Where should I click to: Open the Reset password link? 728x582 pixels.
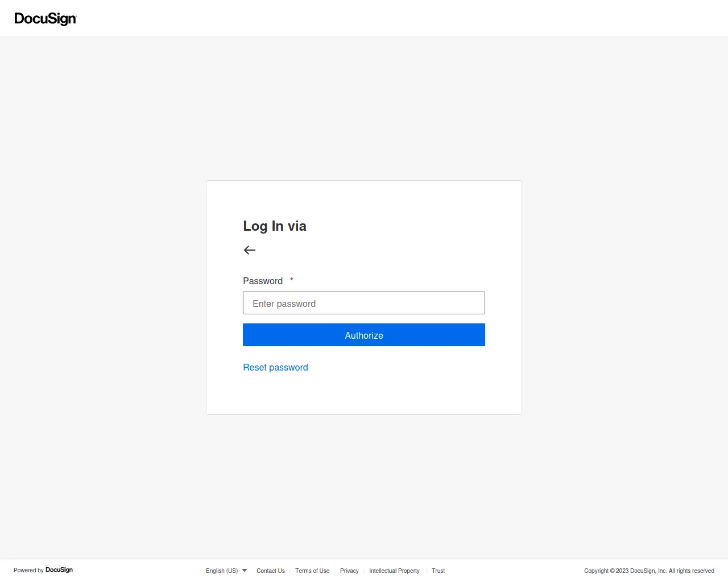pyautogui.click(x=275, y=368)
